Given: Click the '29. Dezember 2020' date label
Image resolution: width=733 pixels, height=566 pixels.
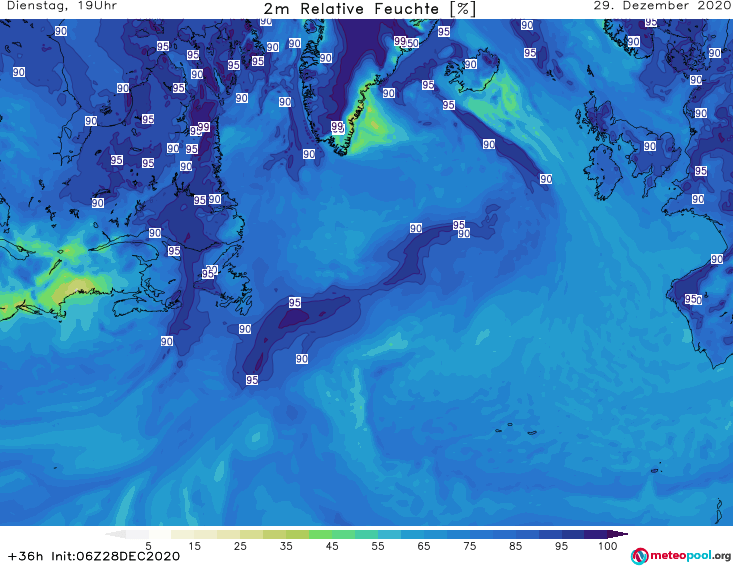Looking at the screenshot, I should coord(662,6).
